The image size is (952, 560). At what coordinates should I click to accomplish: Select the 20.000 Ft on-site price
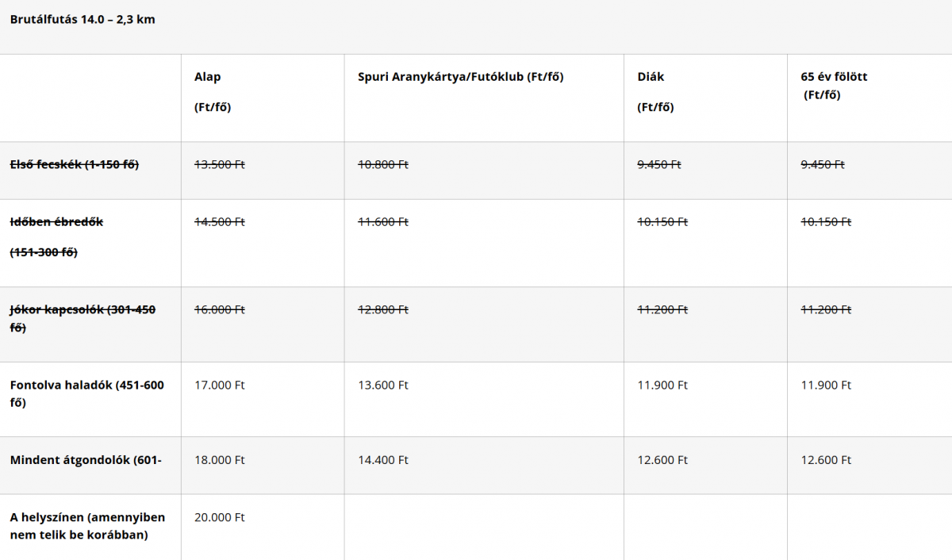(x=220, y=517)
